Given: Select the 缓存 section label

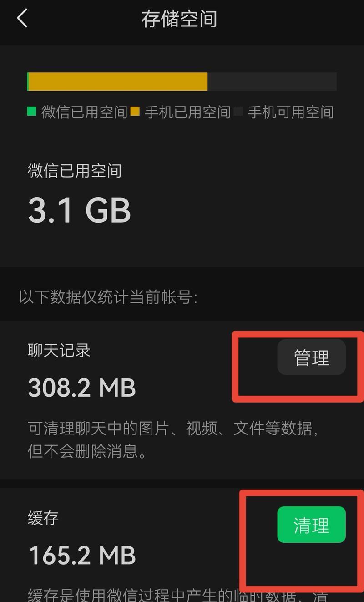Looking at the screenshot, I should click(43, 518).
